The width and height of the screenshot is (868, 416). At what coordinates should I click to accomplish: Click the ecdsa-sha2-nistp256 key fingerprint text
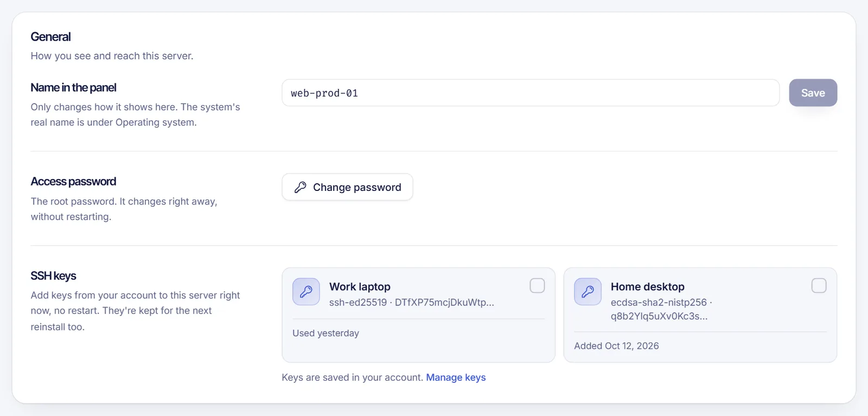pos(661,309)
